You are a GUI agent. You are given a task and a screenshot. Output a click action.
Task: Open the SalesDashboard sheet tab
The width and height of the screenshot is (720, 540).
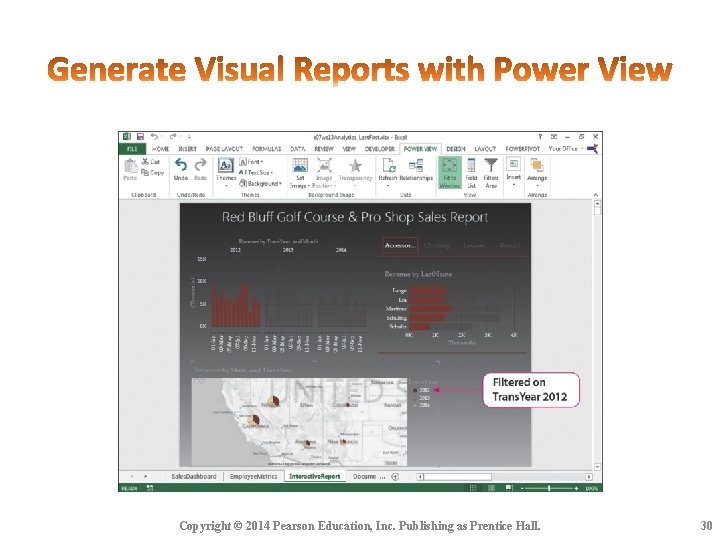[194, 477]
